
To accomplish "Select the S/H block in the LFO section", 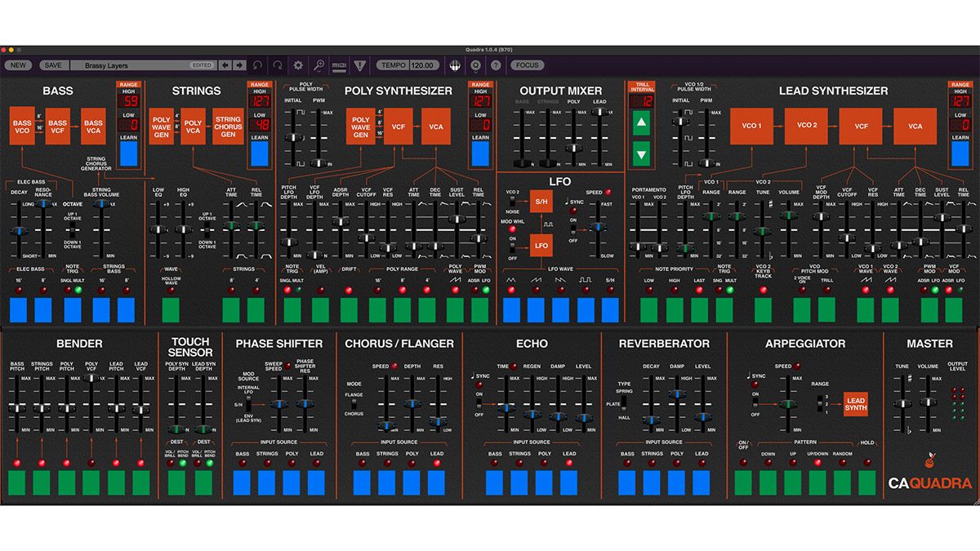I will coord(541,202).
